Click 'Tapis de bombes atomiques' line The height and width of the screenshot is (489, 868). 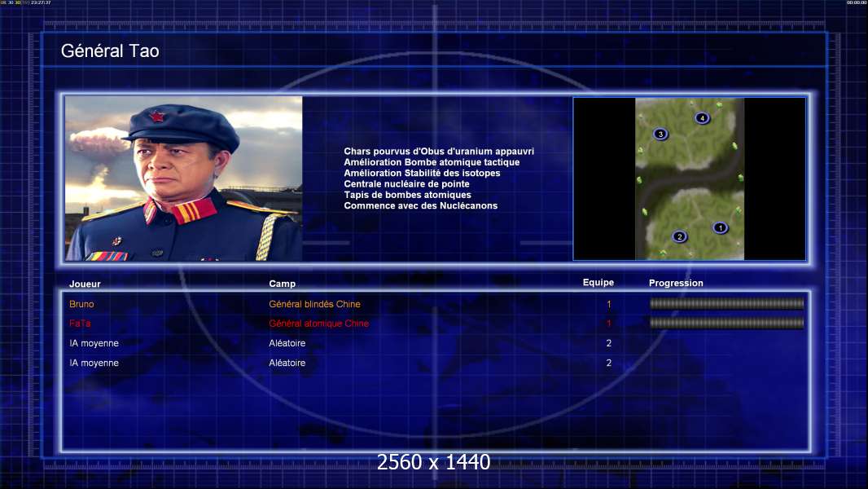[x=407, y=195]
